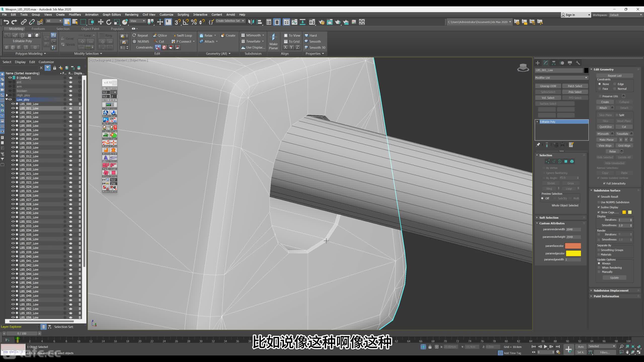Open the Graph Editors menu

pos(112,15)
